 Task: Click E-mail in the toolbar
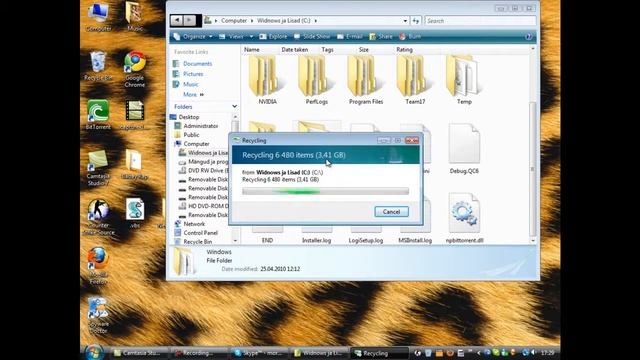pyautogui.click(x=350, y=36)
